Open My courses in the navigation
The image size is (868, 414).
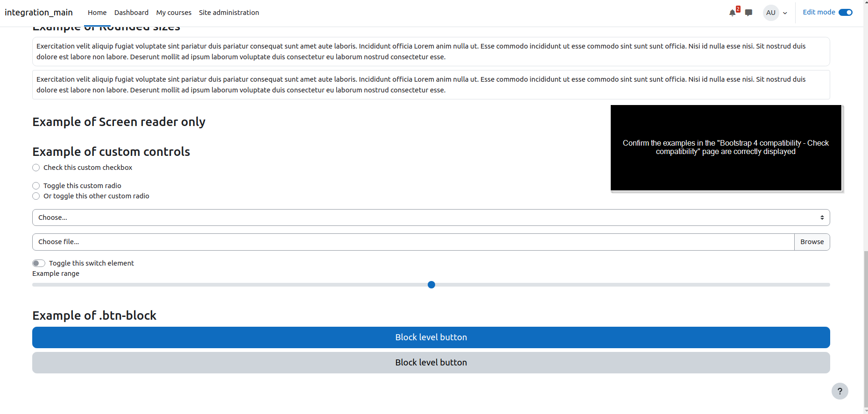tap(174, 13)
